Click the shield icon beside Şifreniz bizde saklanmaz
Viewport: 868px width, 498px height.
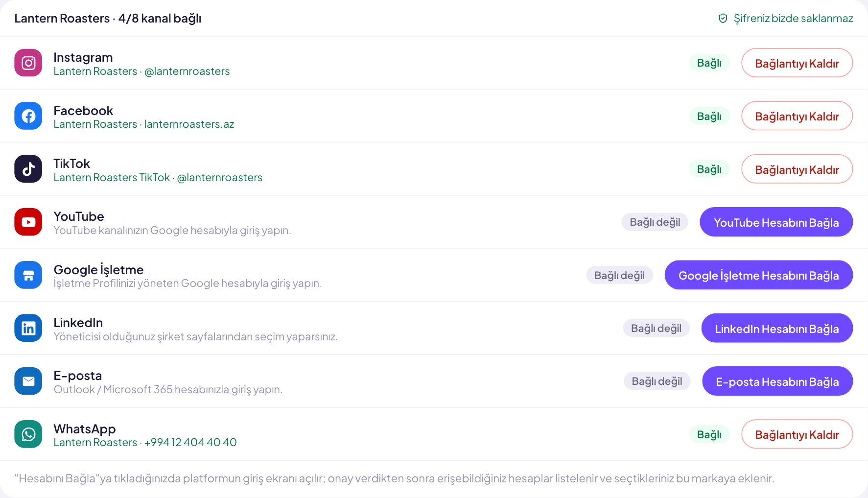pos(723,19)
